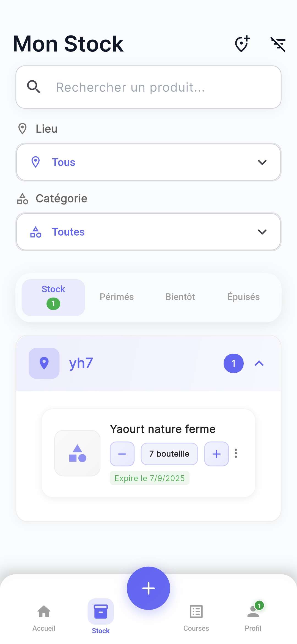297x644 pixels.
Task: Clear filters with the crossed filter icon
Action: (278, 44)
